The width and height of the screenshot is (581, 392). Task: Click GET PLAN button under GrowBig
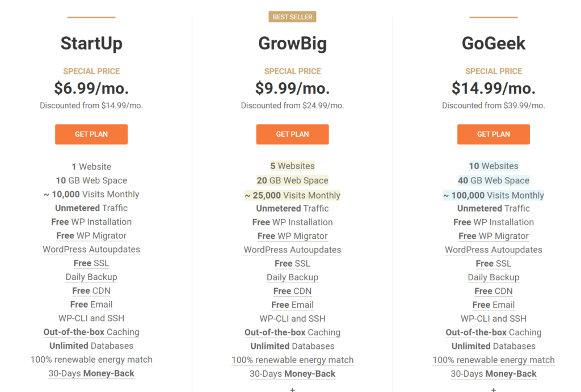(292, 134)
